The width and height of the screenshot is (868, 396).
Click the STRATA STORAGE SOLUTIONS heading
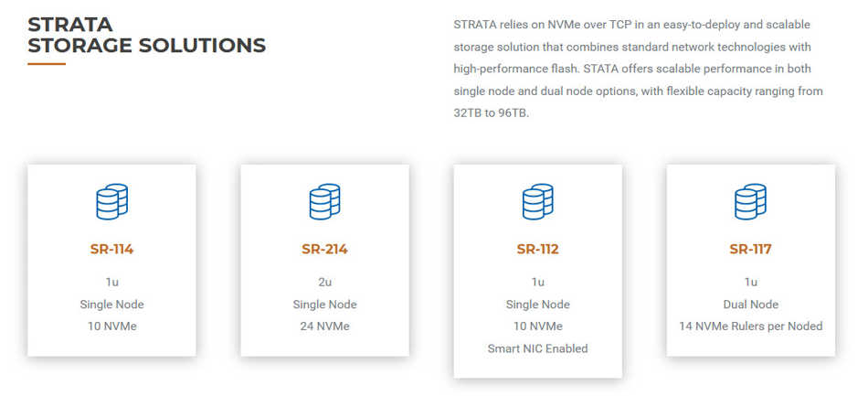pyautogui.click(x=147, y=35)
